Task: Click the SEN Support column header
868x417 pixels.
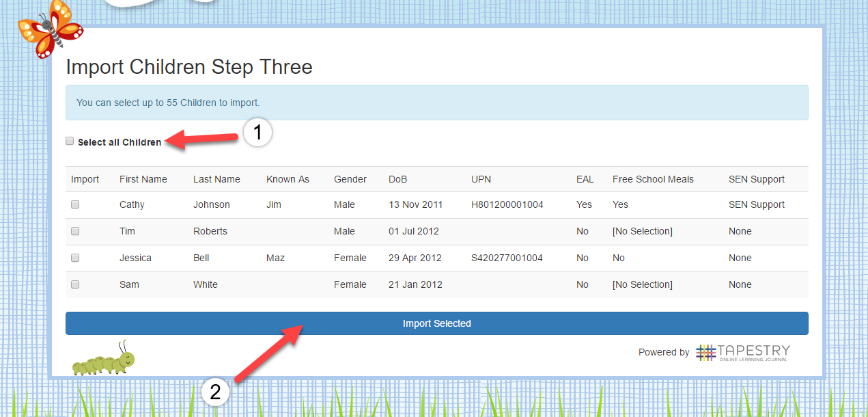Action: click(757, 179)
